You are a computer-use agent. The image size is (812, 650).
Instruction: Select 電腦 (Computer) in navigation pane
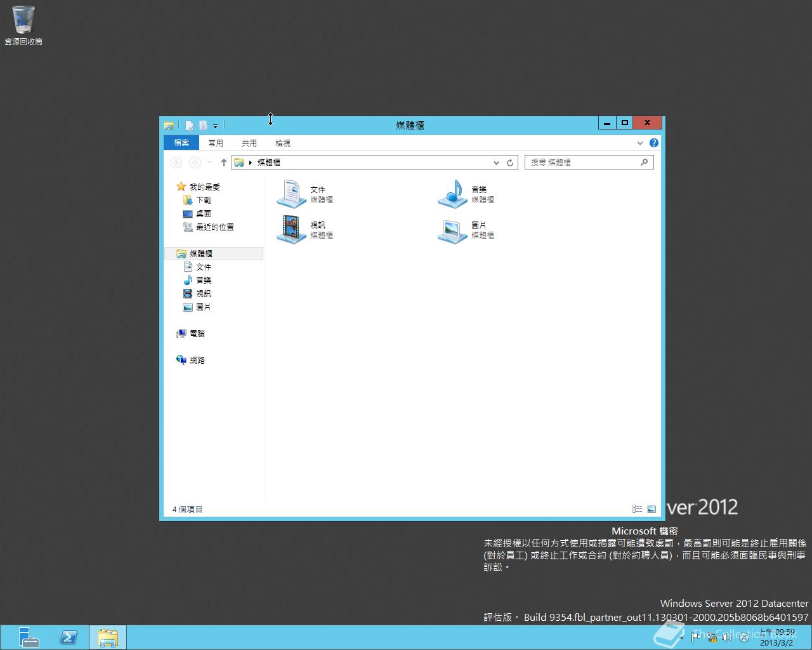[191, 333]
